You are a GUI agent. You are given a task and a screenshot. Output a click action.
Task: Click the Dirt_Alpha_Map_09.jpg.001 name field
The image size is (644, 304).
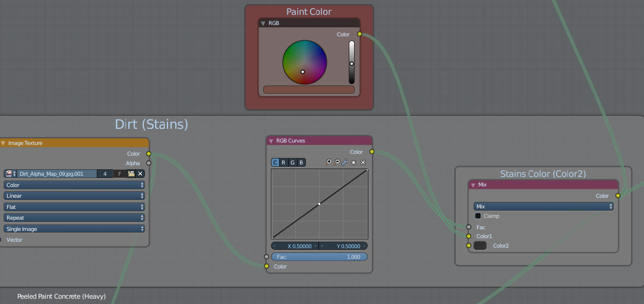pyautogui.click(x=57, y=174)
